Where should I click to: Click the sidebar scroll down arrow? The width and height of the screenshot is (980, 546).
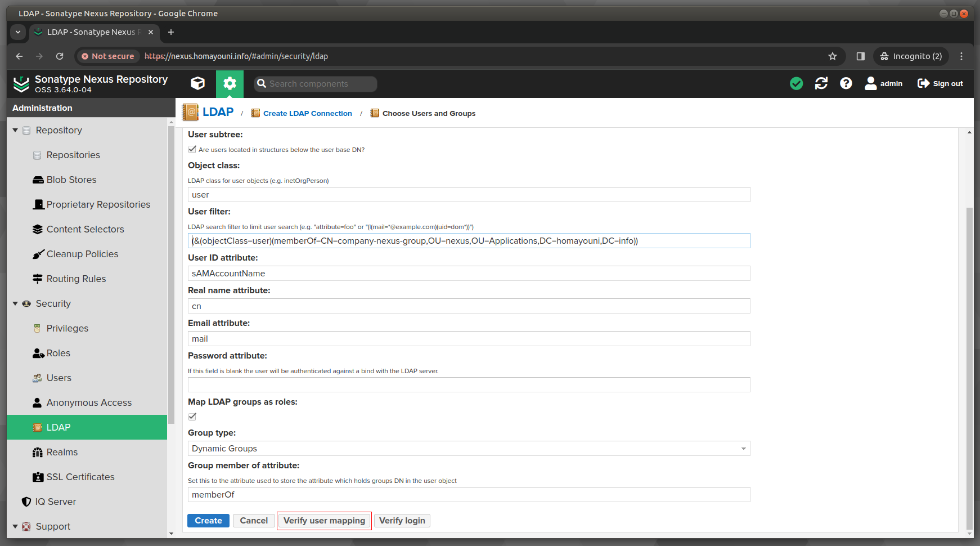click(171, 534)
